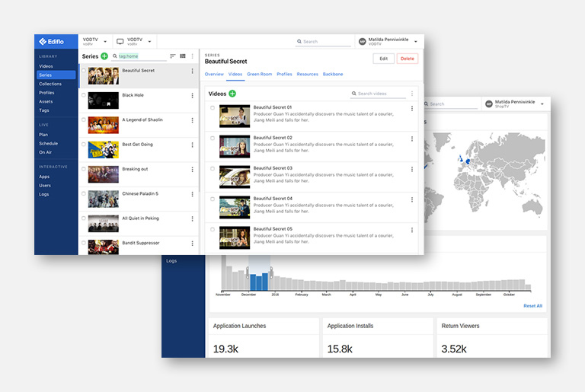Screen dimensions: 585x392
Task: Open Assets in sidebar
Action: [x=46, y=101]
